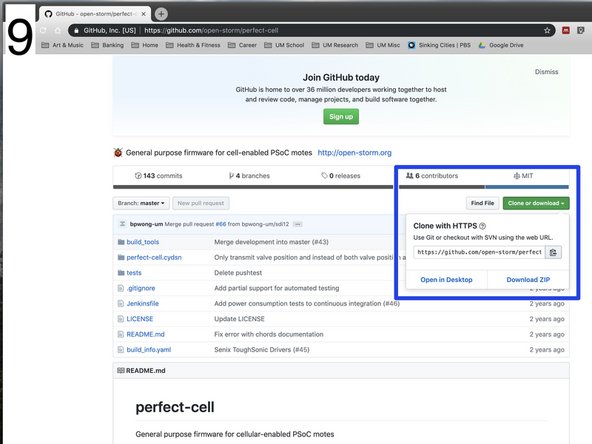View the 4 branches
Screen dimensions: 592x444
click(x=249, y=176)
